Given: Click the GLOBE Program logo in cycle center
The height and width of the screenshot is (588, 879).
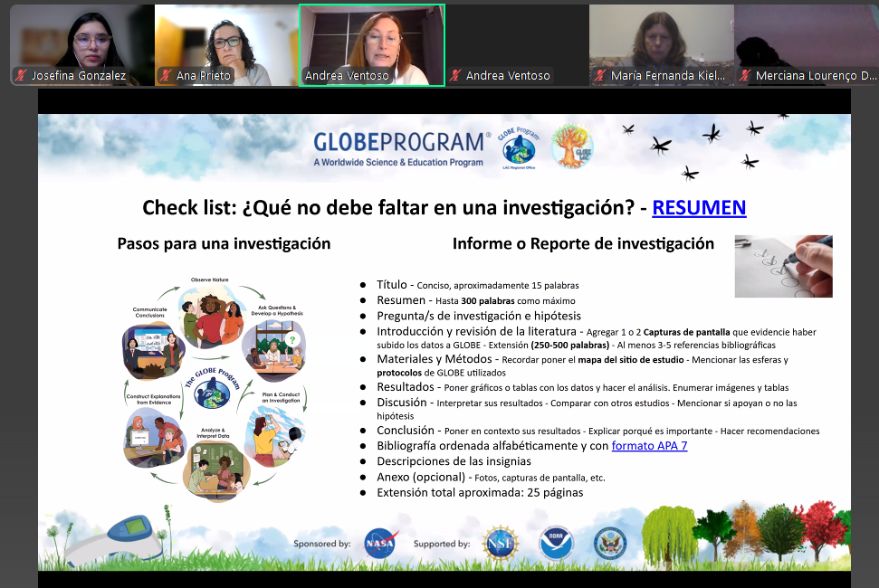Looking at the screenshot, I should pos(213,387).
